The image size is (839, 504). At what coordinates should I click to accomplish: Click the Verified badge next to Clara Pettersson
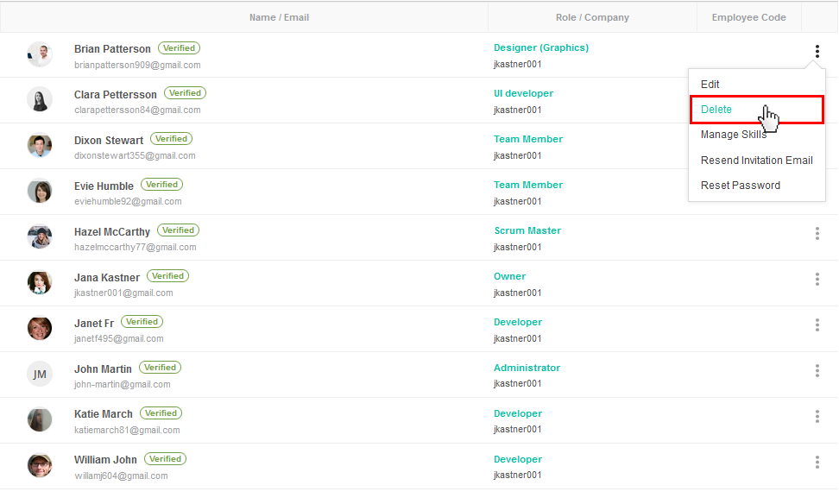[185, 93]
